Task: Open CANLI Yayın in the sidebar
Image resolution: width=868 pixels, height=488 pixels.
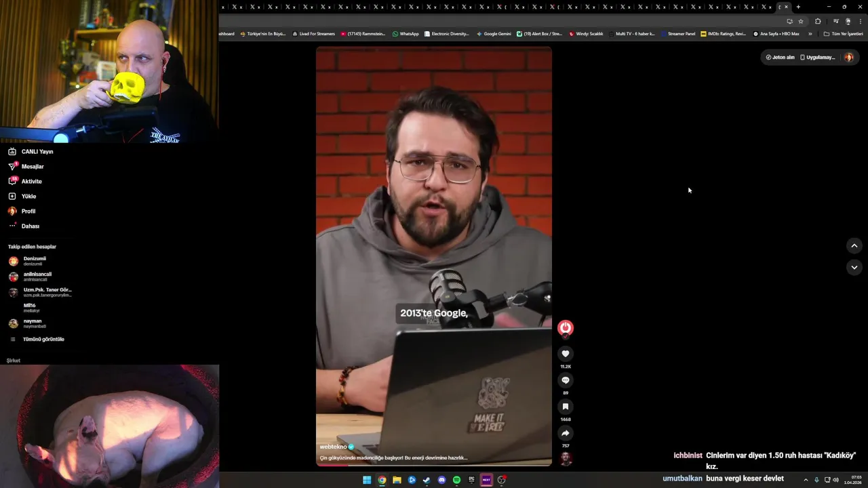Action: pos(31,152)
